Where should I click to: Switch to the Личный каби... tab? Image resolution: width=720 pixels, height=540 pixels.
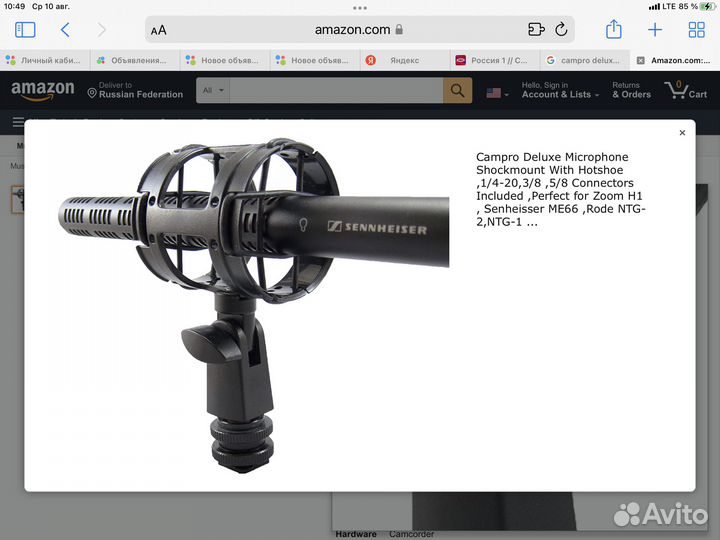(45, 60)
